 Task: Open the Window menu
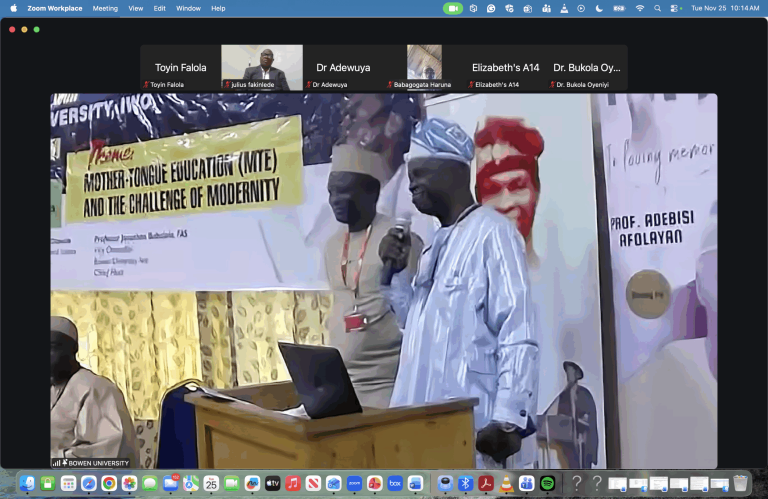(187, 8)
